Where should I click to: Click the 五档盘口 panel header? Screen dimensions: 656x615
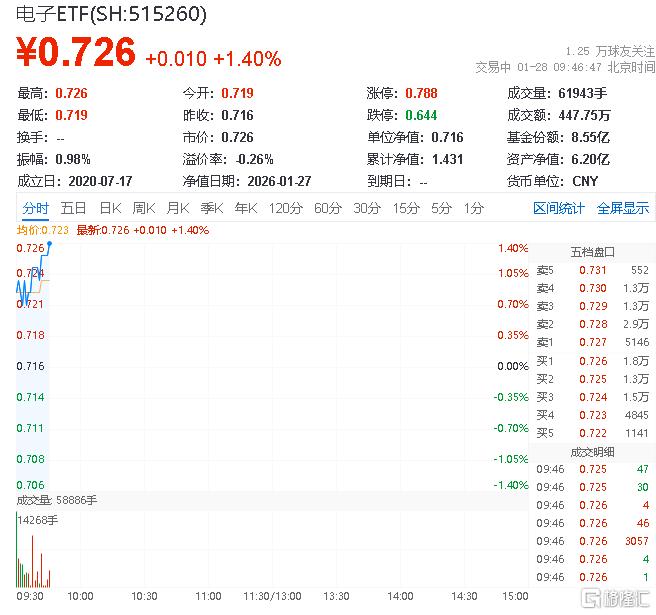pyautogui.click(x=592, y=252)
